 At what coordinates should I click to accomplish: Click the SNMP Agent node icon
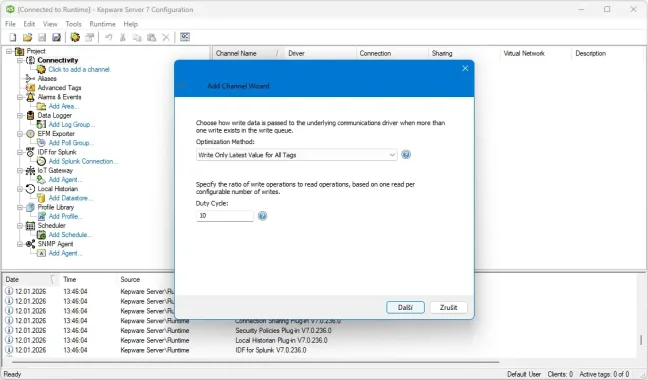(30, 244)
